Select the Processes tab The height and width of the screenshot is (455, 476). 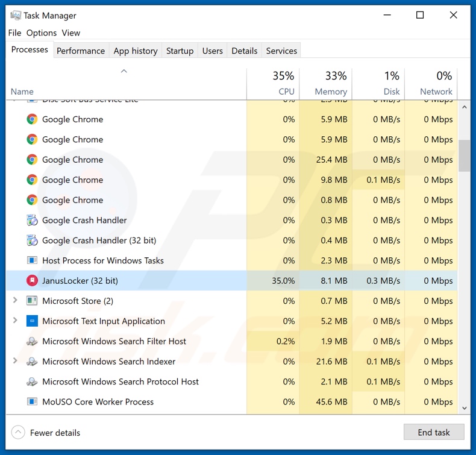point(30,49)
